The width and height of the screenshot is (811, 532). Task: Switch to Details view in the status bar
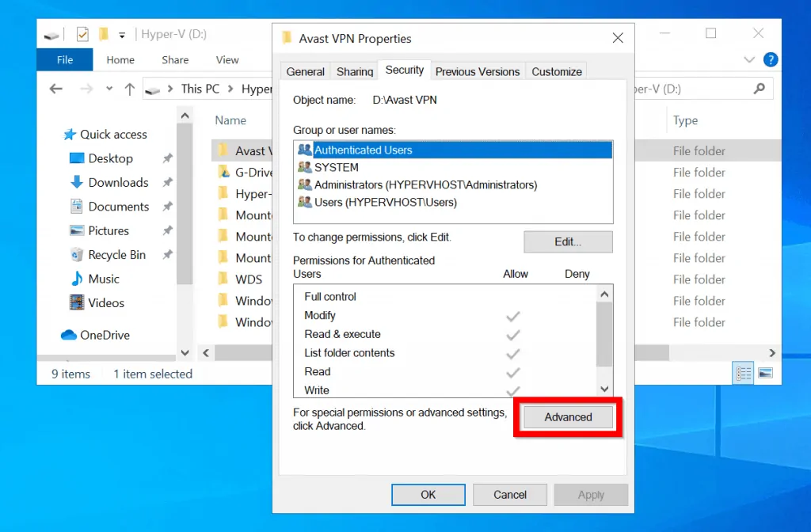pos(742,372)
